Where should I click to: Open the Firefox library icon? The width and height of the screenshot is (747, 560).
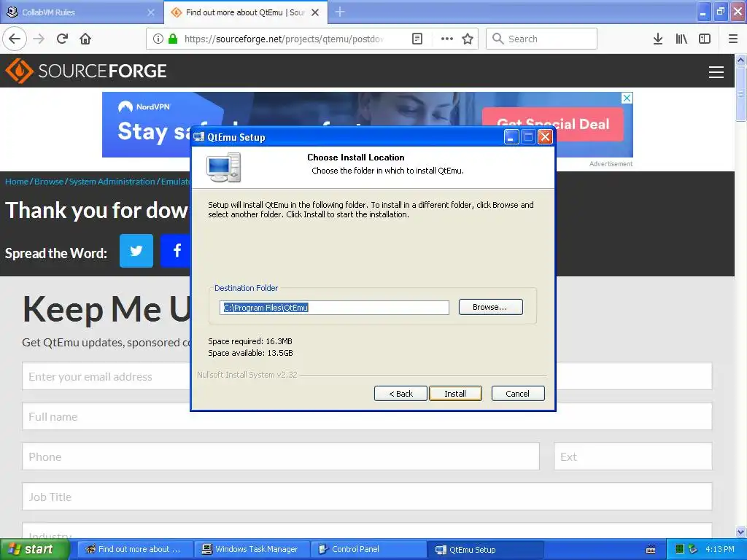681,39
